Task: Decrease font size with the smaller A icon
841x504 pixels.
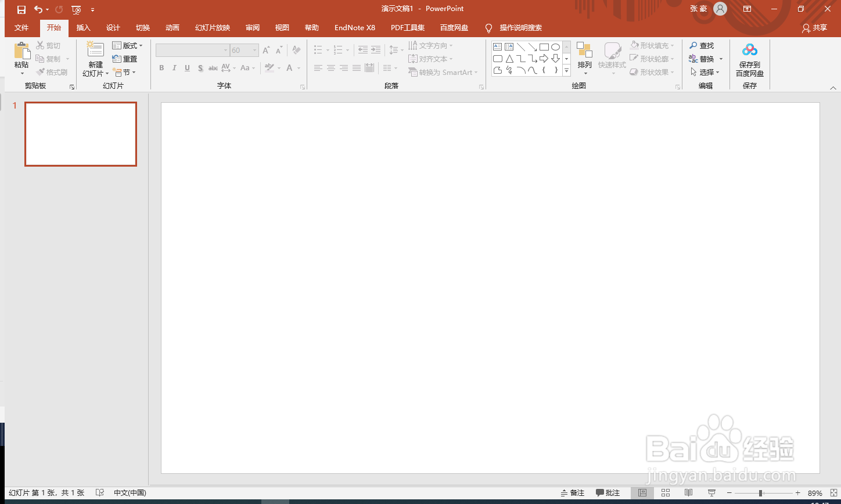Action: [x=279, y=51]
